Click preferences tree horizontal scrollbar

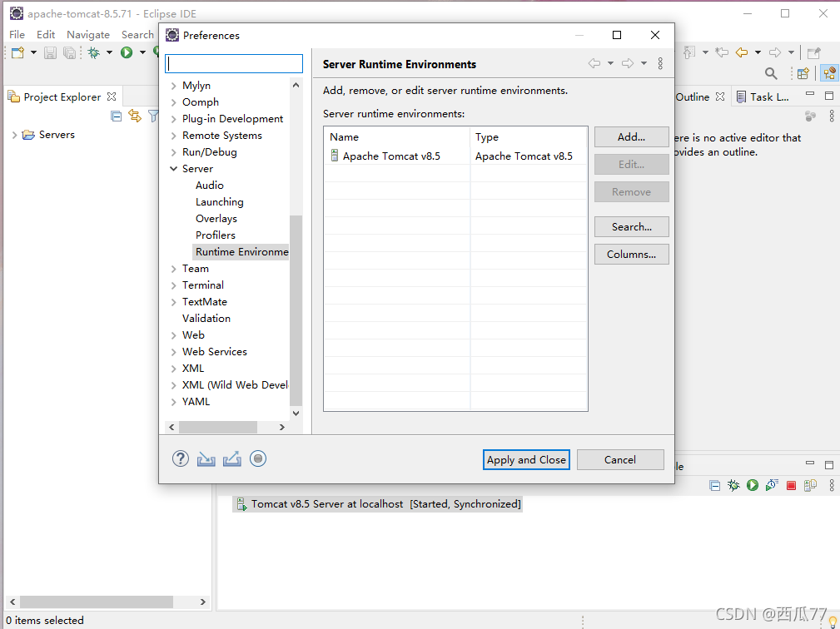click(218, 427)
